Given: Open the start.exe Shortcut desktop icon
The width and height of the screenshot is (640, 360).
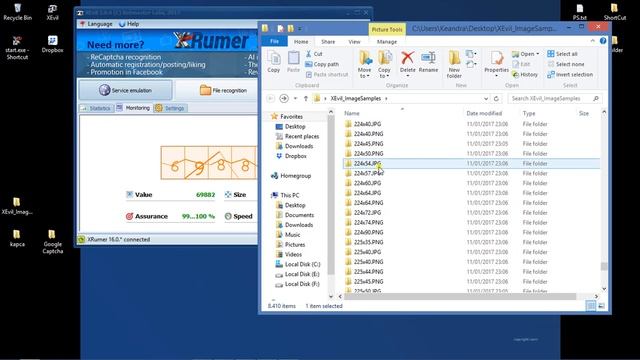Looking at the screenshot, I should coord(17,48).
